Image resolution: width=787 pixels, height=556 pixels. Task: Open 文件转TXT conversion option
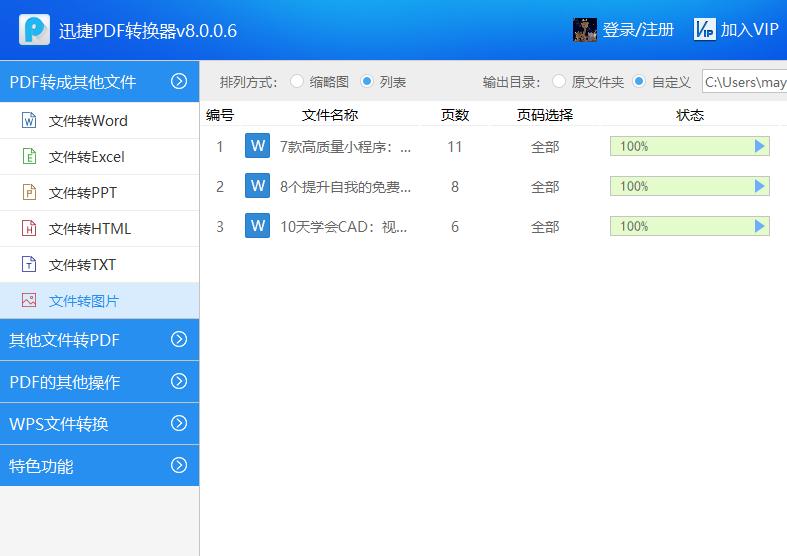coord(99,264)
